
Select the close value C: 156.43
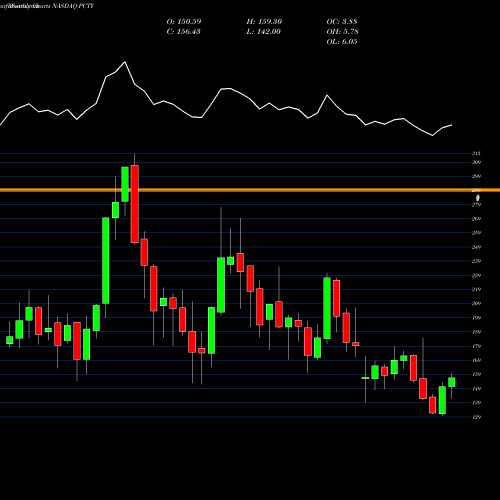[183, 32]
